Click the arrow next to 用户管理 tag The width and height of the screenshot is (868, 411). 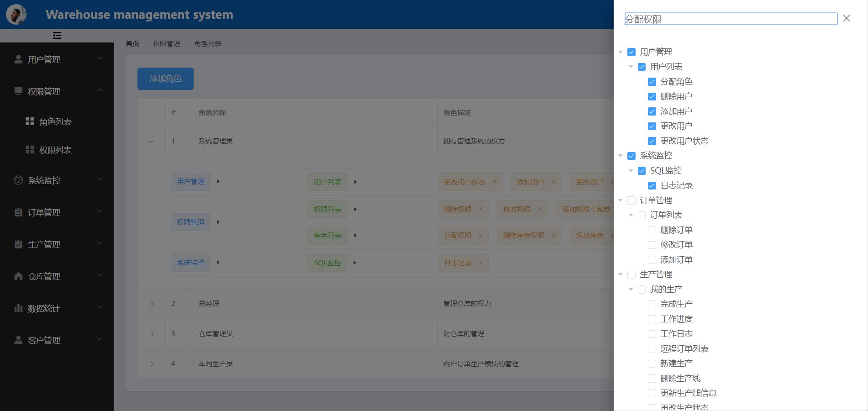[x=218, y=182]
